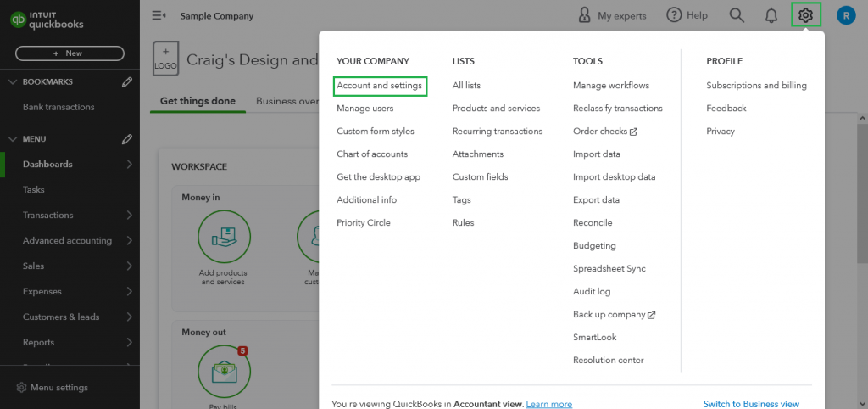This screenshot has width=868, height=409.
Task: Click the Add products and services icon
Action: [x=224, y=237]
